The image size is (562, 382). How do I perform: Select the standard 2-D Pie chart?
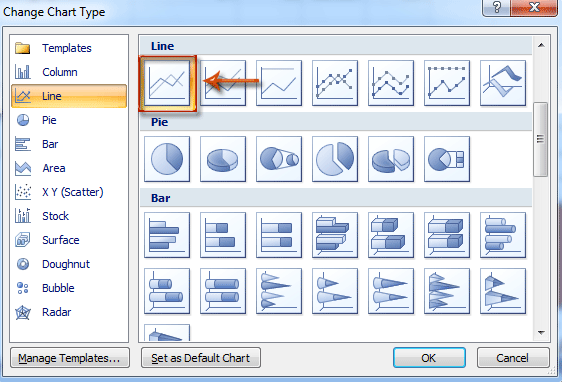[167, 159]
